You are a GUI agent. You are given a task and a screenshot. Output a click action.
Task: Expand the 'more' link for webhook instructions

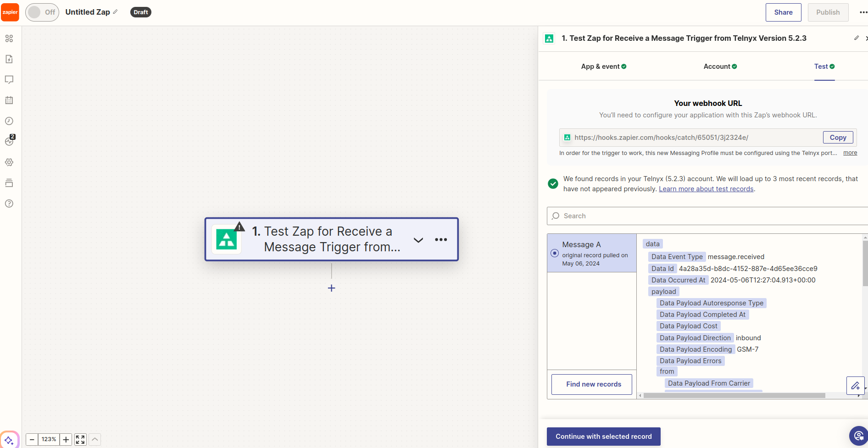(x=850, y=153)
